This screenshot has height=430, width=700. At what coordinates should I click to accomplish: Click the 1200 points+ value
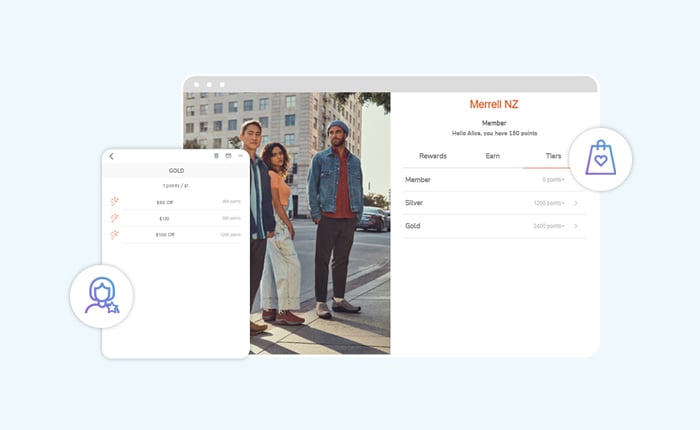click(549, 203)
